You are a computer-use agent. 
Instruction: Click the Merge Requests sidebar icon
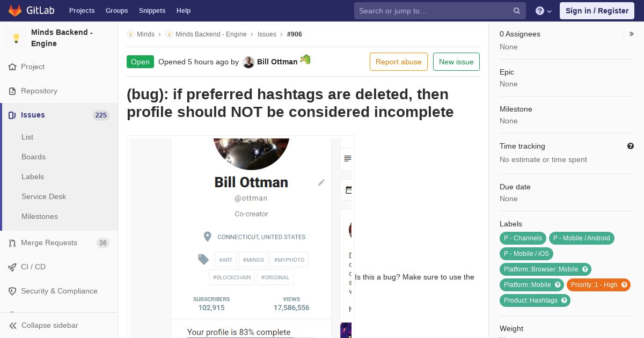(12, 243)
